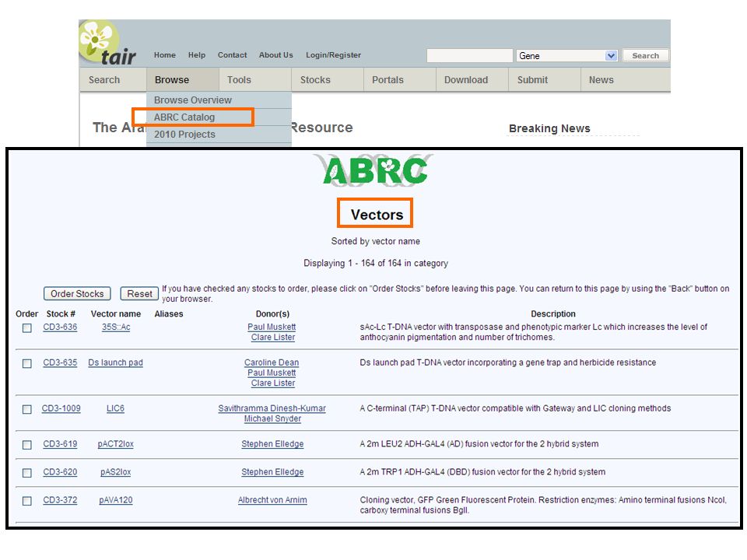Select ABRC Catalog from the Browse menu
The height and width of the screenshot is (560, 747).
pyautogui.click(x=219, y=117)
